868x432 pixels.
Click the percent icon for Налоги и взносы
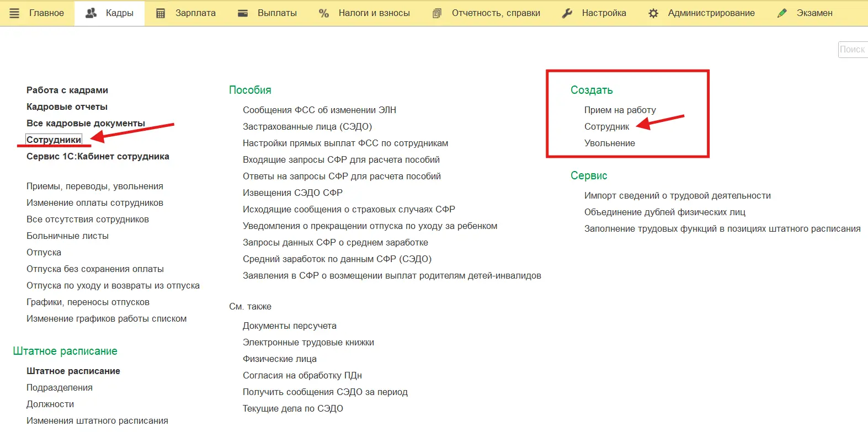[324, 13]
